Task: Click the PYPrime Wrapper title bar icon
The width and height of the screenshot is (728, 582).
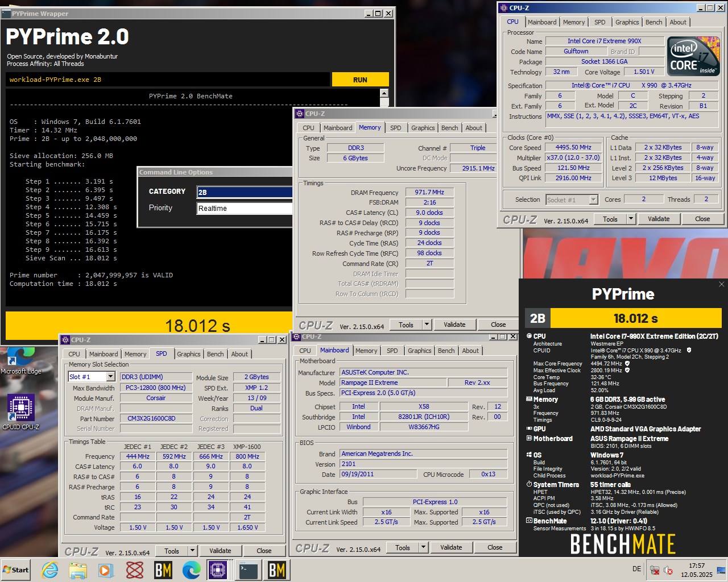Action: [x=6, y=13]
